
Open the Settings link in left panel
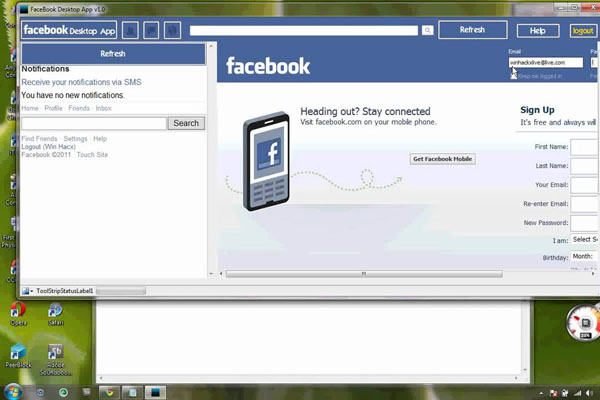pos(75,139)
